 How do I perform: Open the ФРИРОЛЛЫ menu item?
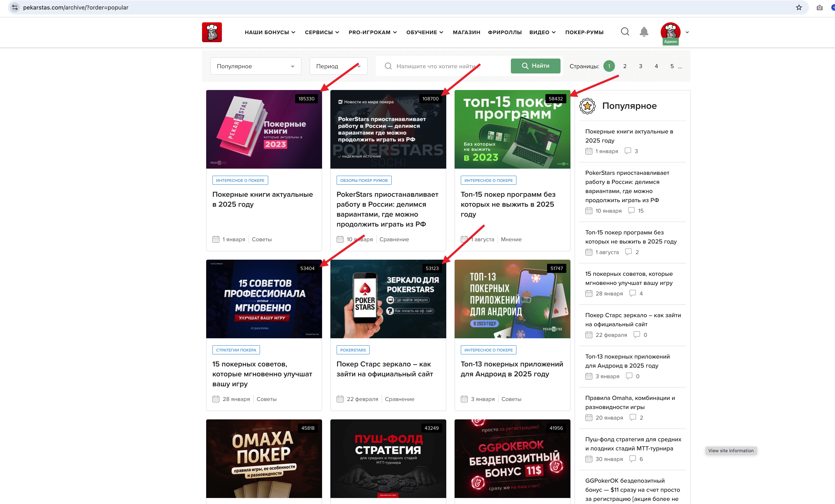(x=505, y=32)
